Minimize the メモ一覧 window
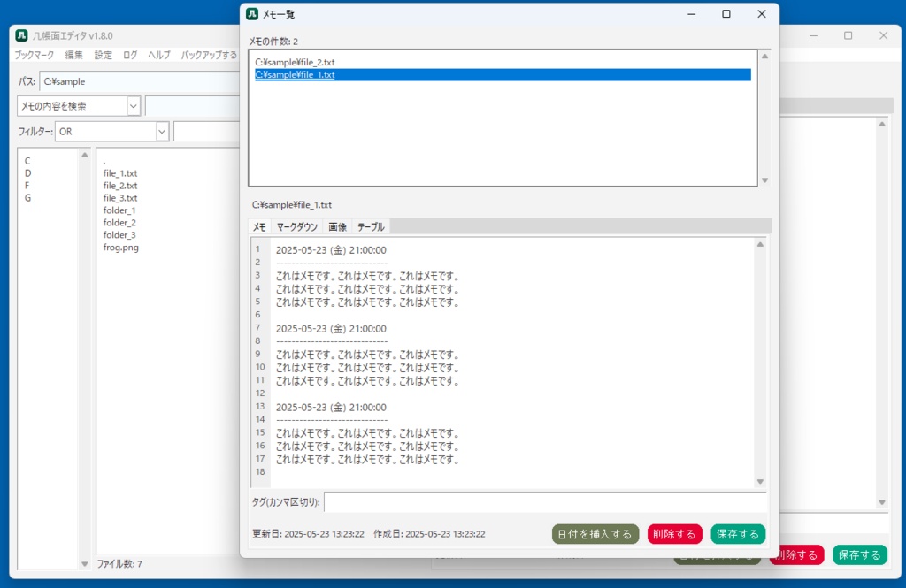The width and height of the screenshot is (906, 588). coord(692,14)
